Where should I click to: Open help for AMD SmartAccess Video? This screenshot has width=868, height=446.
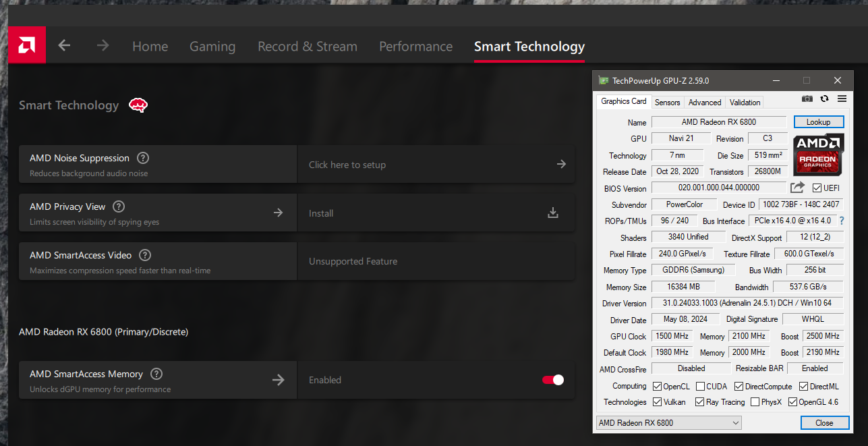tap(145, 255)
